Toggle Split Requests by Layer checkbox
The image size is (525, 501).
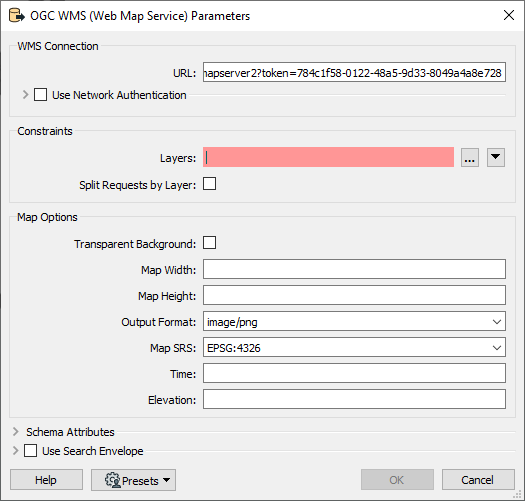[x=210, y=184]
